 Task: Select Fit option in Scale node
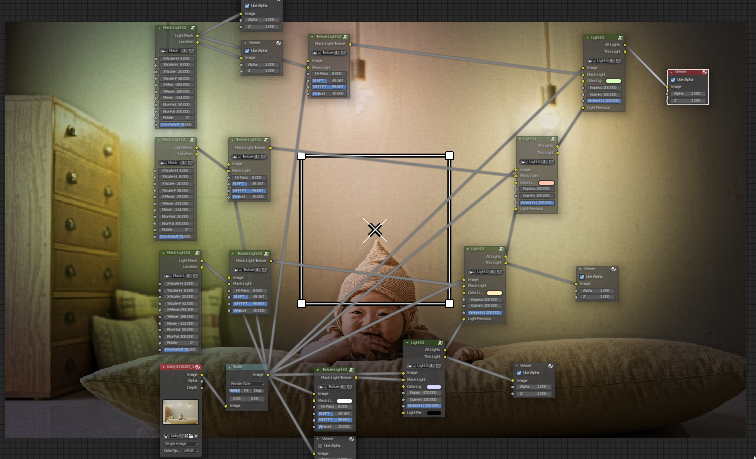pos(246,391)
